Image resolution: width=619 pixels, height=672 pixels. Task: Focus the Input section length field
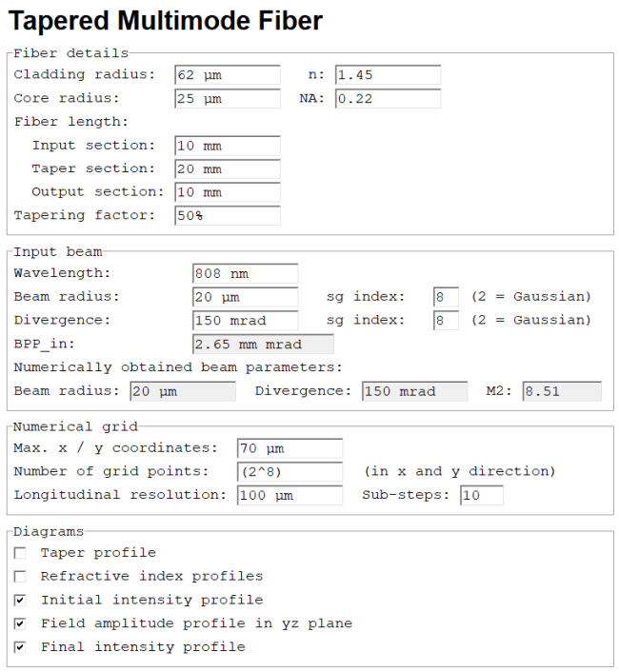pos(228,146)
